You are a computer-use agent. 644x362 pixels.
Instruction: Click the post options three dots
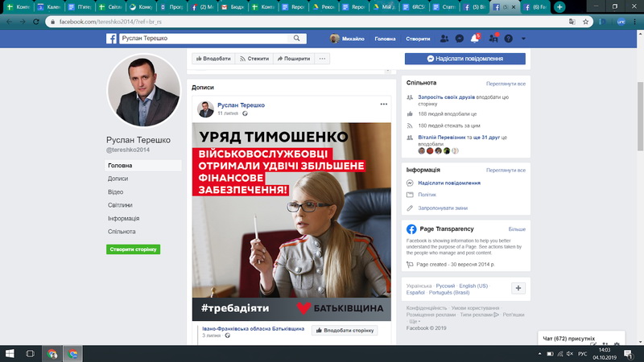(384, 105)
